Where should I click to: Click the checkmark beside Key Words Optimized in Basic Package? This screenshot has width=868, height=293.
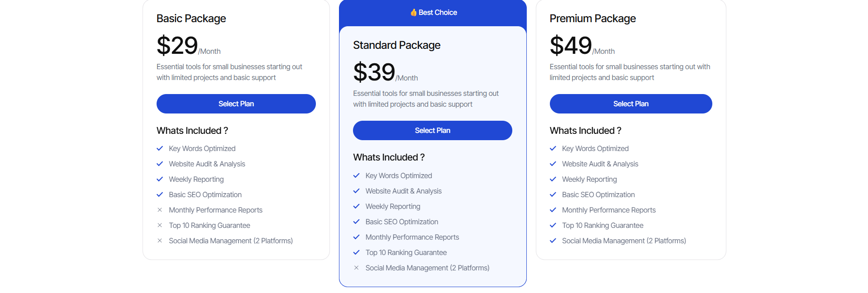pos(160,148)
